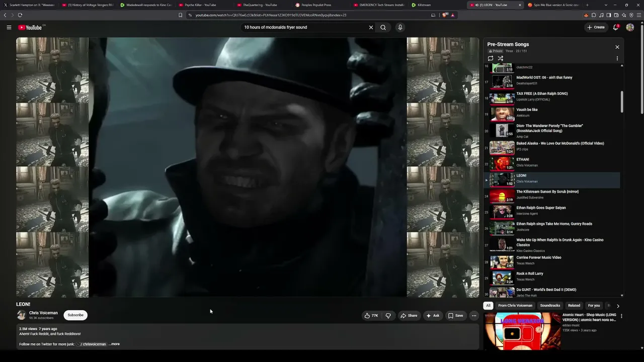Close the Pre-Stream Songs playlist panel

tap(617, 47)
